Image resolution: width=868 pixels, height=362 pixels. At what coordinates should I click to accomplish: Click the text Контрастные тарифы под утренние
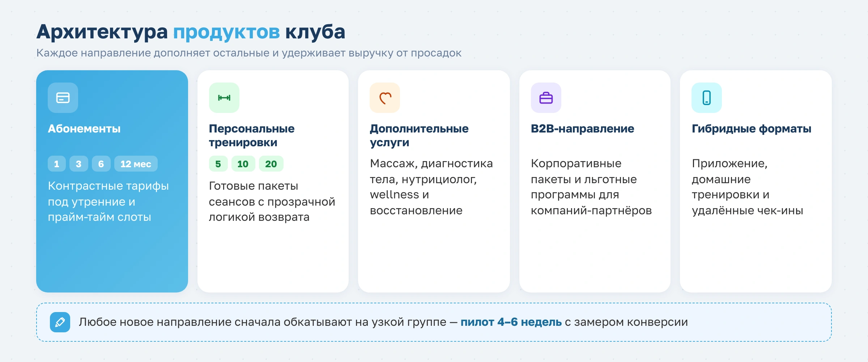pos(109,201)
